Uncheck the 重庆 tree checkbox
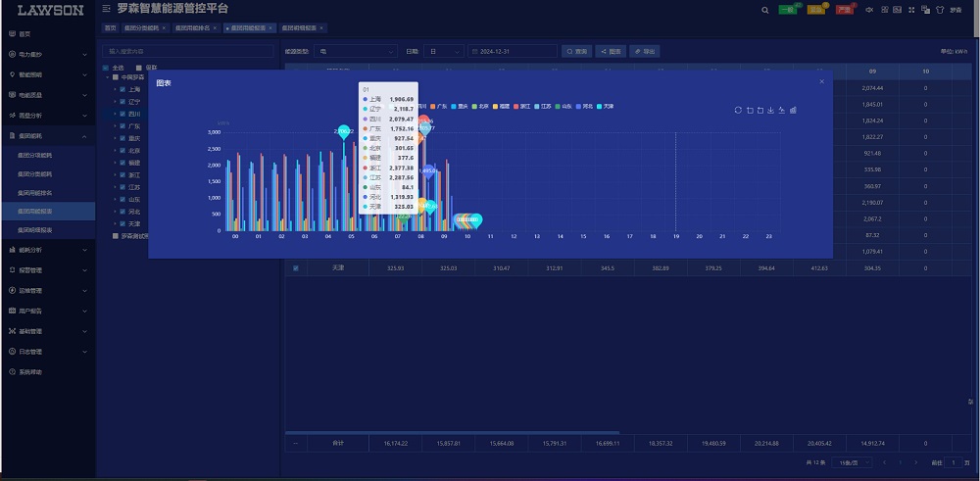 click(123, 138)
